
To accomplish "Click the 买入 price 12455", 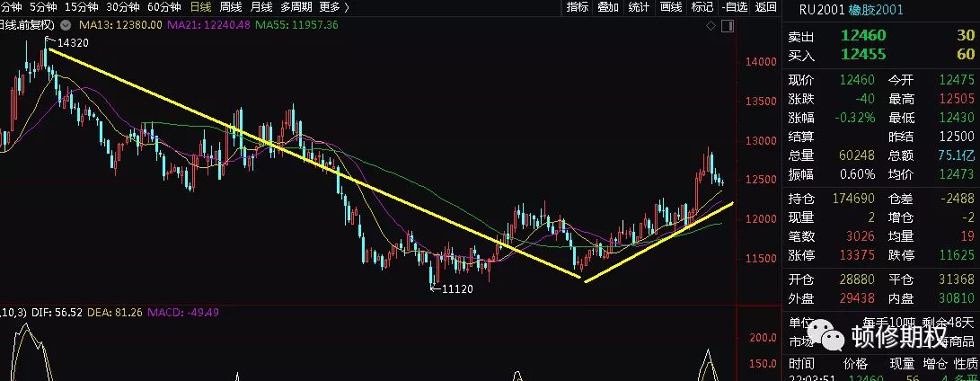I will coord(863,55).
